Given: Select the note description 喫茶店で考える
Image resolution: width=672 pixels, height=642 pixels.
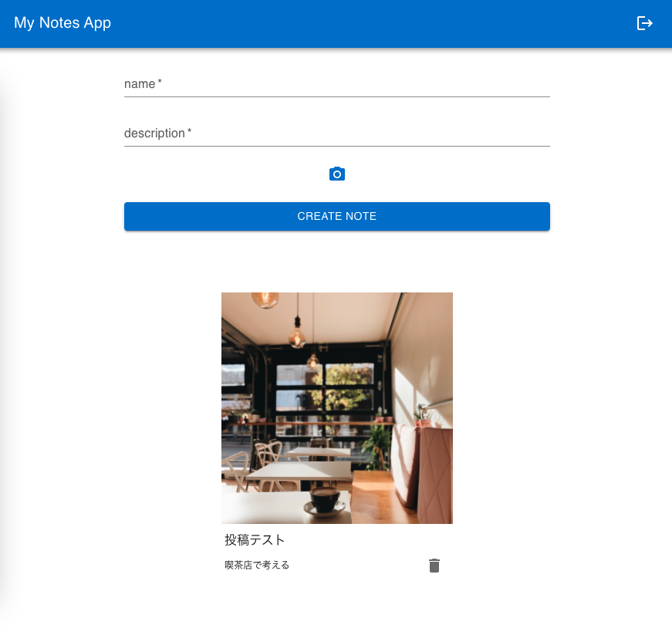Looking at the screenshot, I should [257, 565].
